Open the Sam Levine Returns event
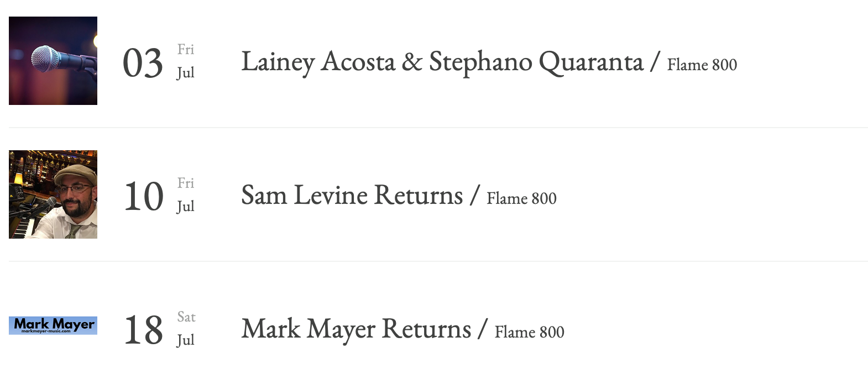The image size is (868, 369). 352,195
